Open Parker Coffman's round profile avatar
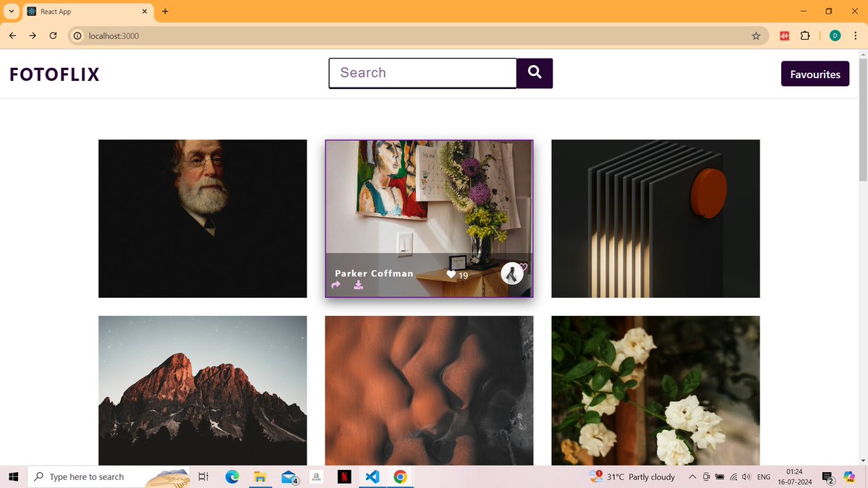 point(512,273)
